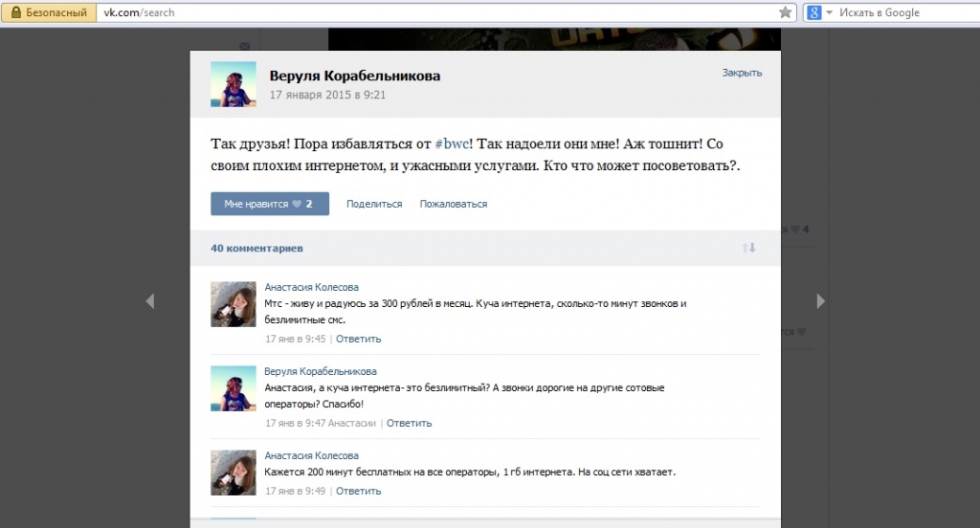Open author name 'Веруля Корабельникова' in header

pyautogui.click(x=354, y=76)
